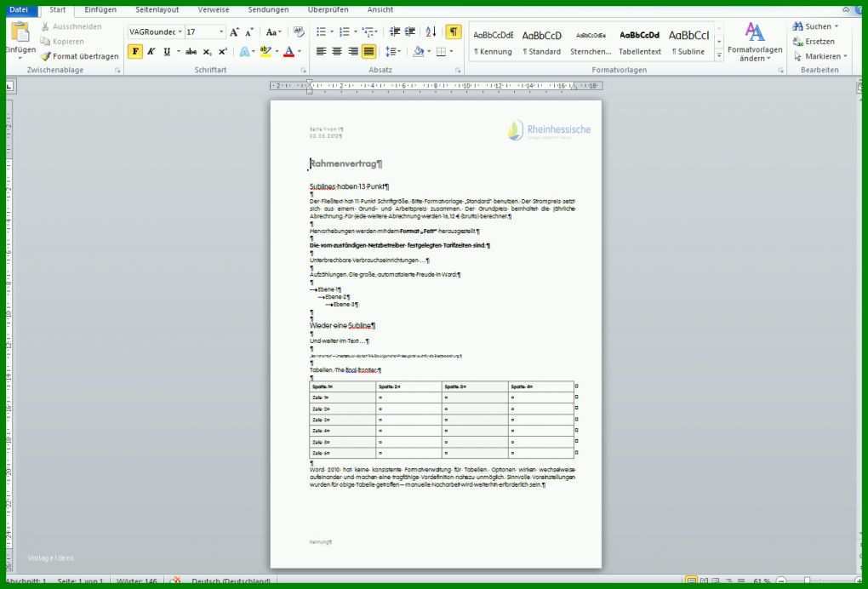Click the Einfügen paste clipboard icon
The width and height of the screenshot is (868, 589).
point(20,33)
